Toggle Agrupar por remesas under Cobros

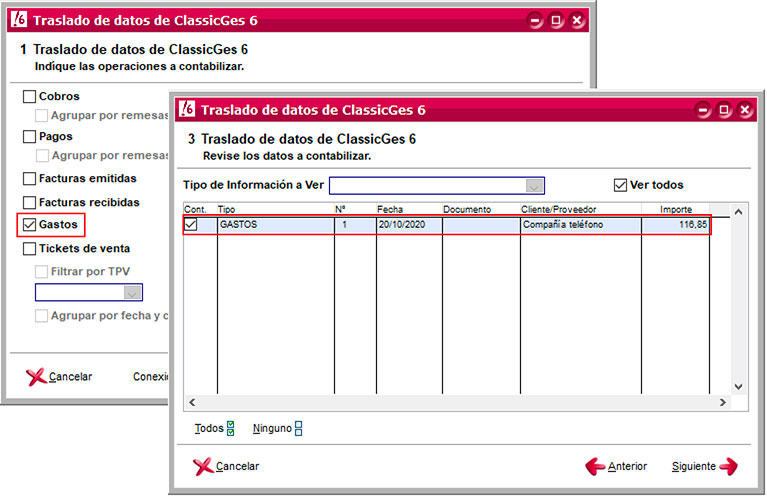click(42, 115)
